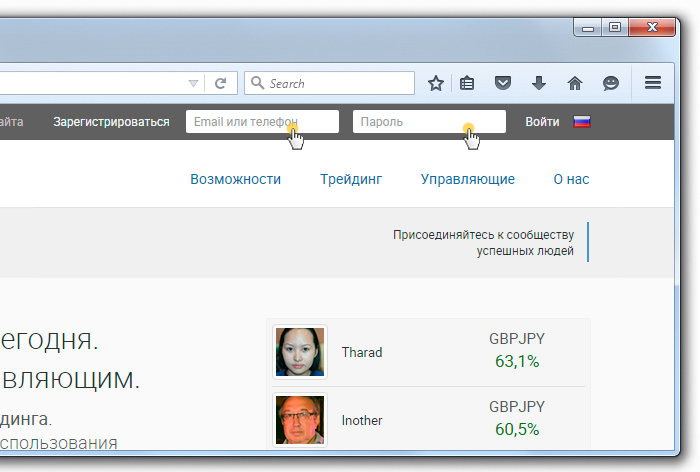
Task: Click GBPJPY label in Tharad row
Action: click(x=517, y=338)
